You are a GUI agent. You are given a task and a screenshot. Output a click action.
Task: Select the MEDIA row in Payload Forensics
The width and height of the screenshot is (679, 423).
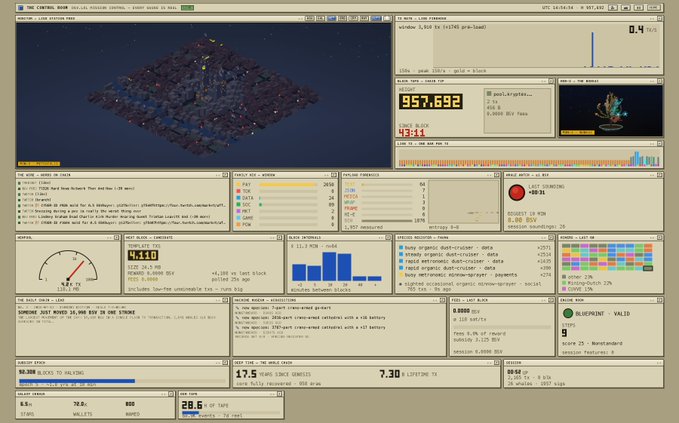point(385,197)
